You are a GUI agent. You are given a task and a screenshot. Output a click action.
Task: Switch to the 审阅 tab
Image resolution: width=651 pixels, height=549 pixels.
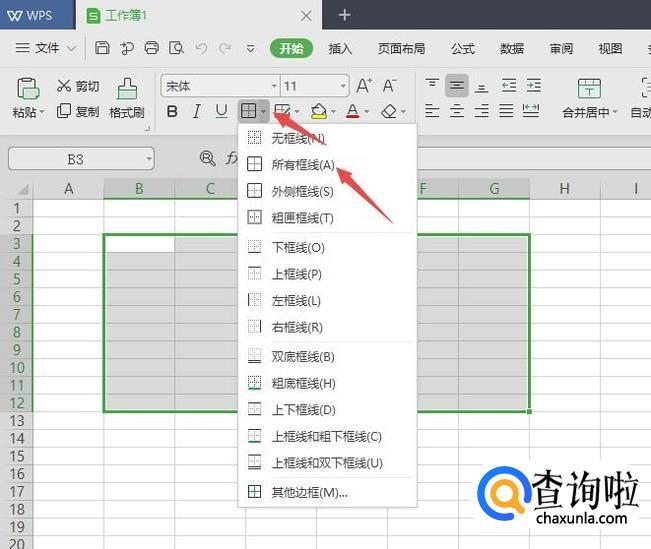point(561,49)
